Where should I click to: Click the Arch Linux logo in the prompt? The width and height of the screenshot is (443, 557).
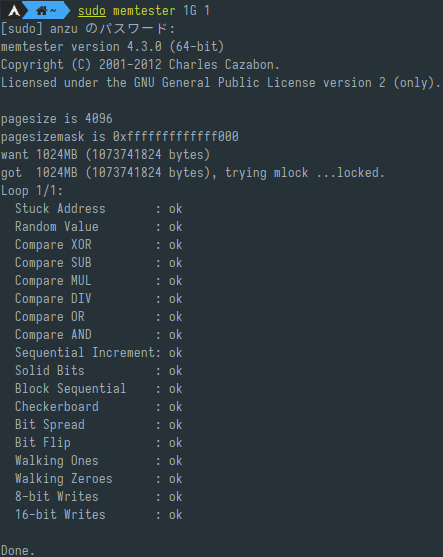[x=14, y=11]
